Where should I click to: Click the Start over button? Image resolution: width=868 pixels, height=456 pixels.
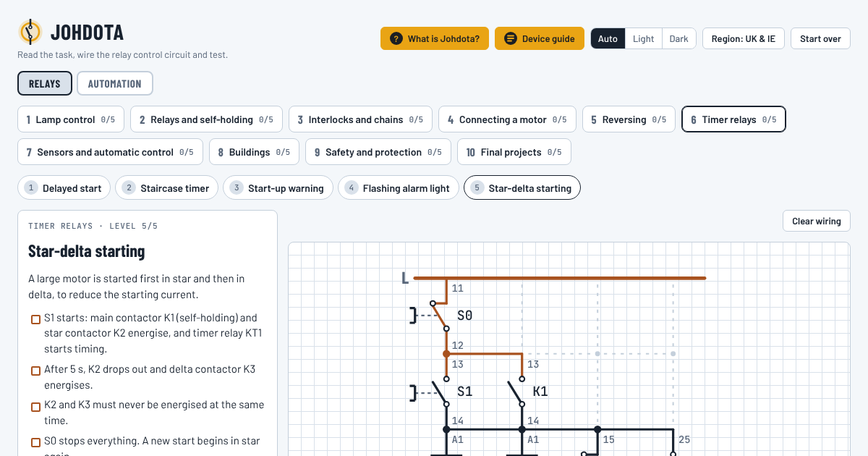coord(820,38)
